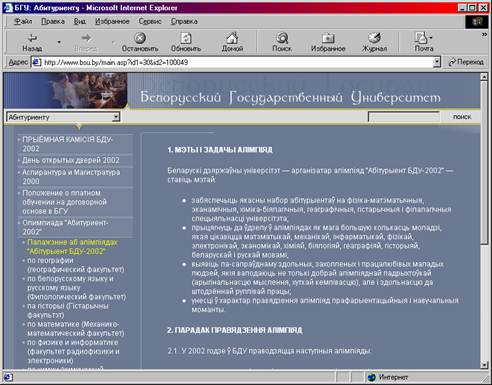
Task: Open па гісторыі olympiad link
Action: tap(68, 310)
